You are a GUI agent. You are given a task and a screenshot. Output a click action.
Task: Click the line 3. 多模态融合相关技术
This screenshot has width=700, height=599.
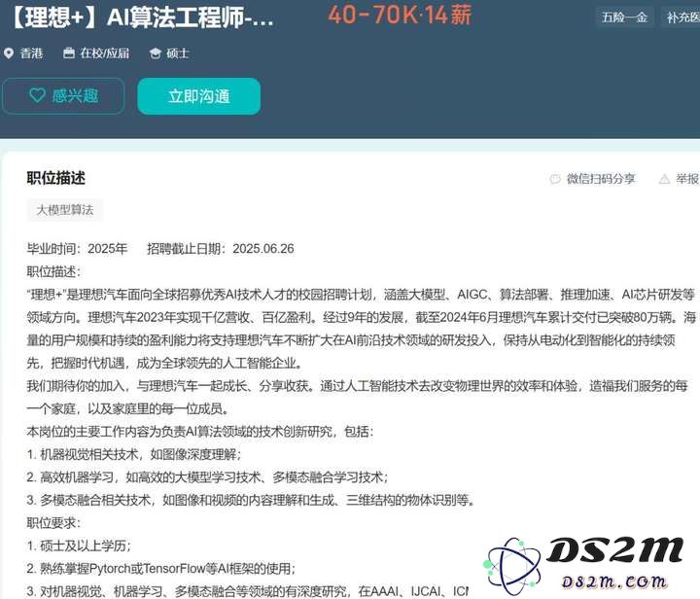click(251, 500)
